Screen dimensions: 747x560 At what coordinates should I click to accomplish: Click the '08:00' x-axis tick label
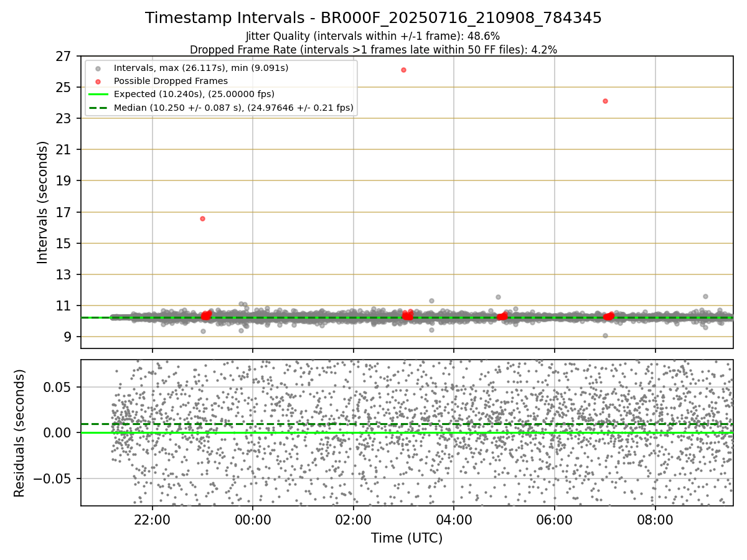tap(655, 520)
